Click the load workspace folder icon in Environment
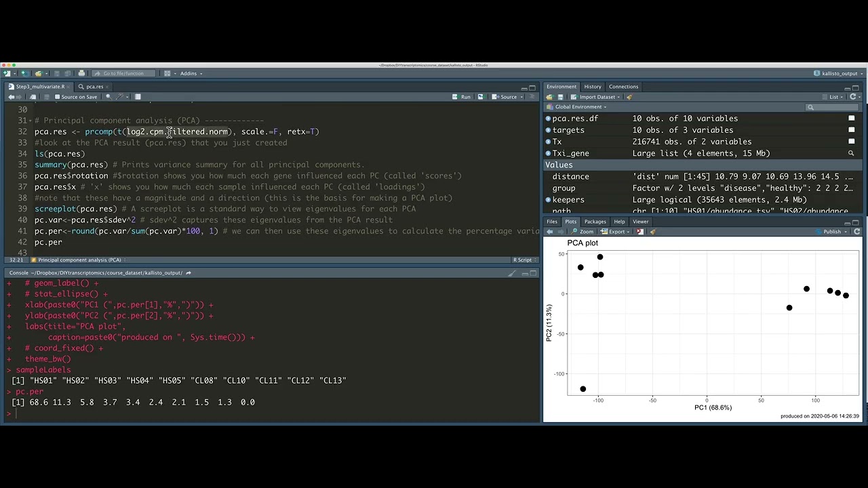The width and height of the screenshot is (868, 488). pyautogui.click(x=550, y=97)
